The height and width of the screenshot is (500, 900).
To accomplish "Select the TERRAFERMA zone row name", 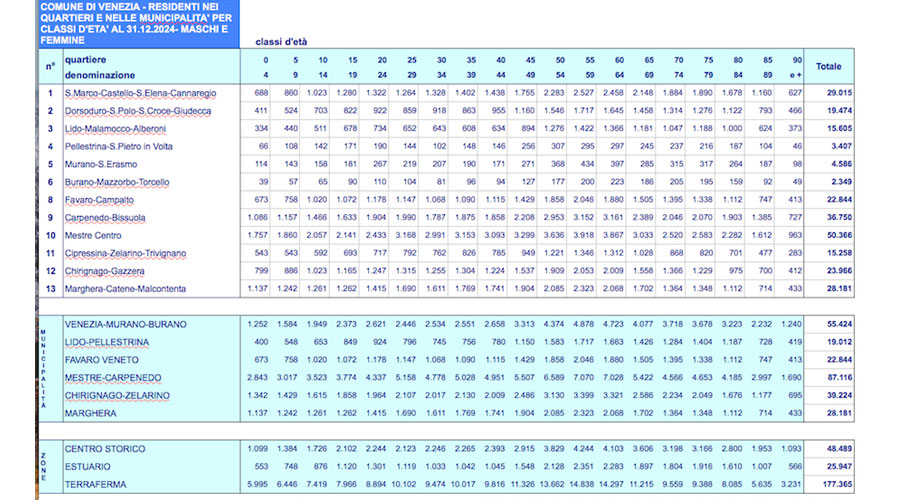I will coord(95,483).
